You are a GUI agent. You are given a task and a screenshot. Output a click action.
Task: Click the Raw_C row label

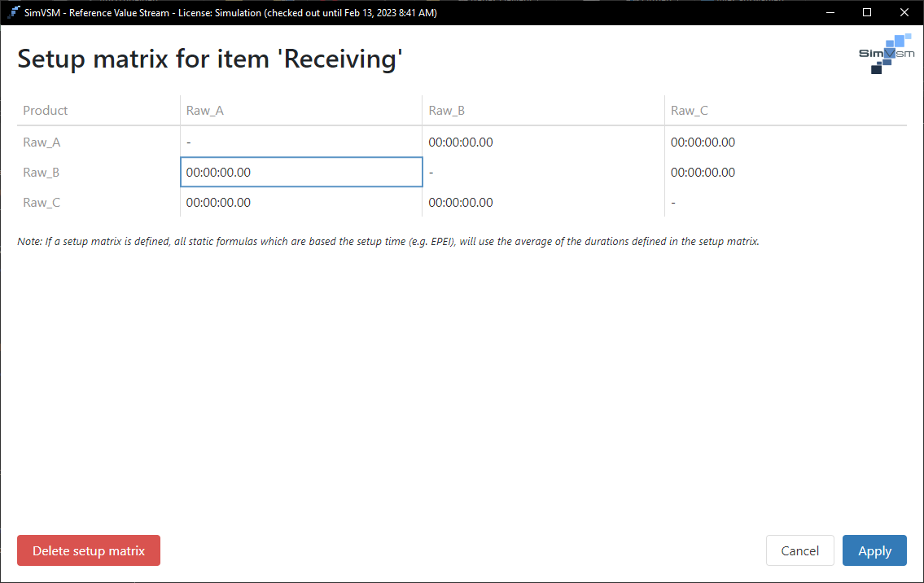pyautogui.click(x=42, y=203)
